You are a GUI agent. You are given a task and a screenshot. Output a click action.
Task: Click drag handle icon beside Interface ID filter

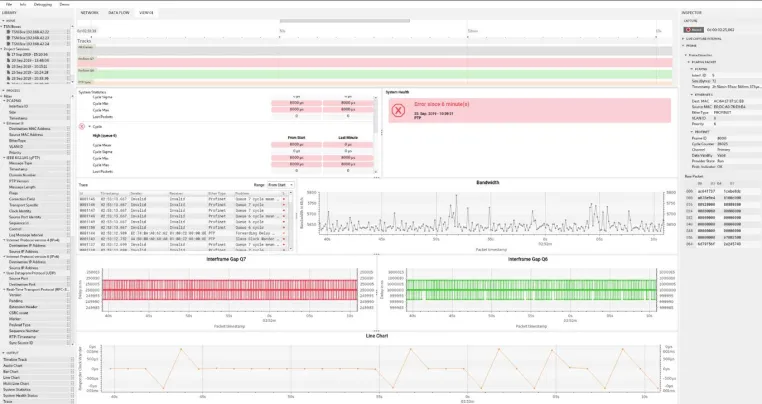(68, 106)
